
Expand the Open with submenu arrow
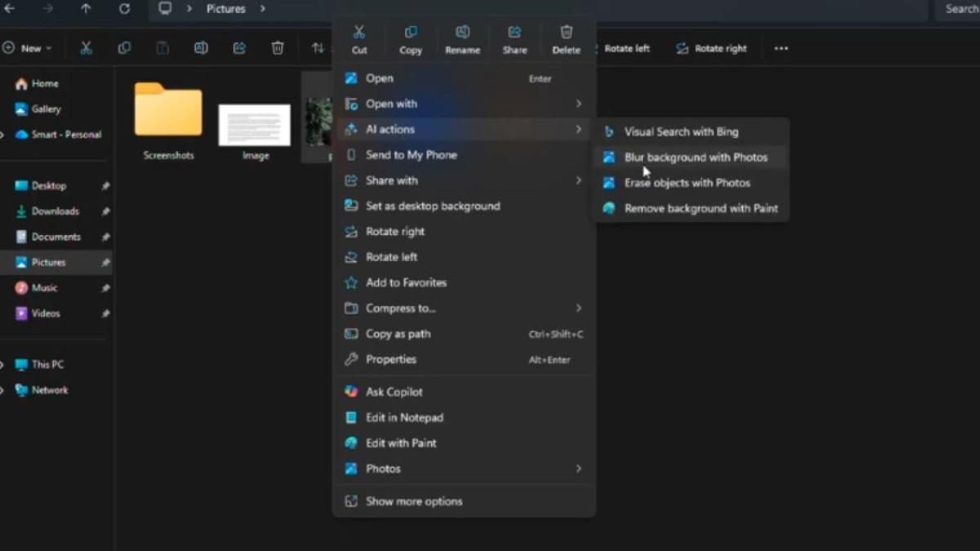[578, 104]
